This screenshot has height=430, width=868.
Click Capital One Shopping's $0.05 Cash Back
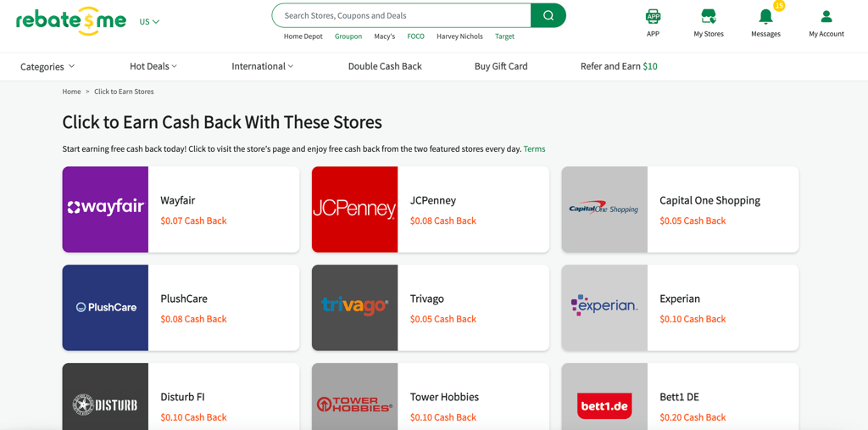693,221
